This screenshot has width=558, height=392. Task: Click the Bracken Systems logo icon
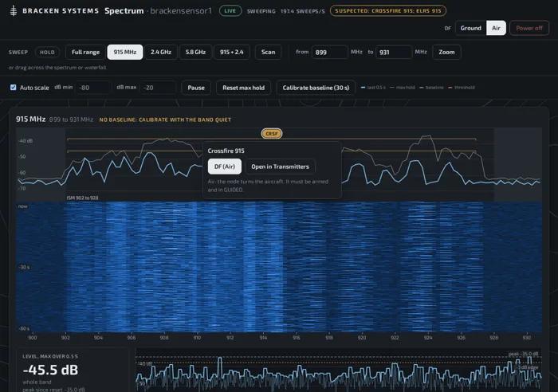tap(14, 10)
